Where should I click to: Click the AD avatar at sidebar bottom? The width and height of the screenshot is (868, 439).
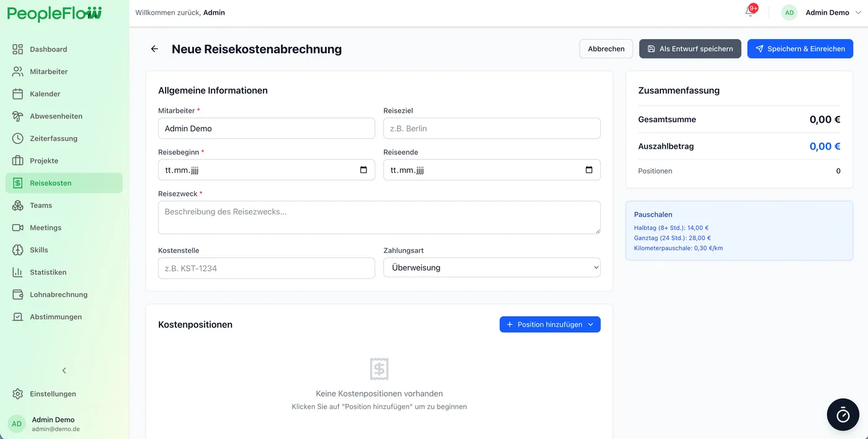[17, 424]
